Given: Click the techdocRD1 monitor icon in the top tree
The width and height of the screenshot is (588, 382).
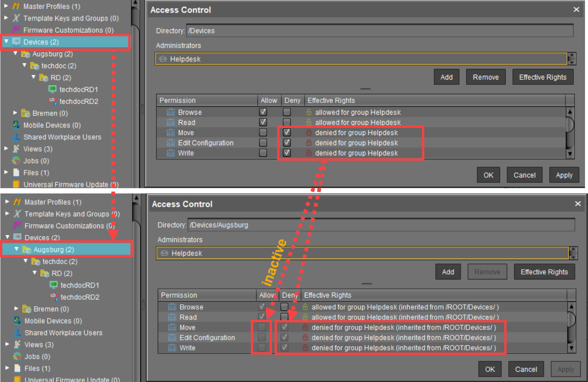Looking at the screenshot, I should pyautogui.click(x=52, y=89).
